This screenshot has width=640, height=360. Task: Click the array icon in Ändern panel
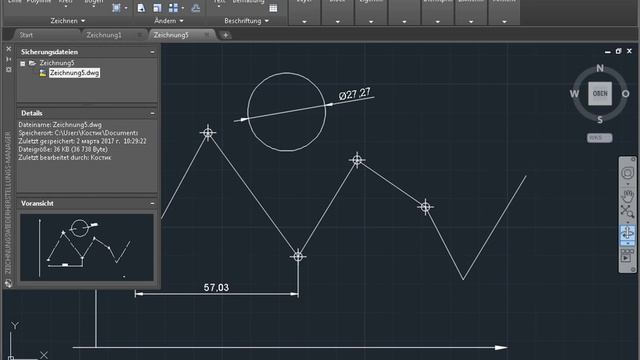173,8
